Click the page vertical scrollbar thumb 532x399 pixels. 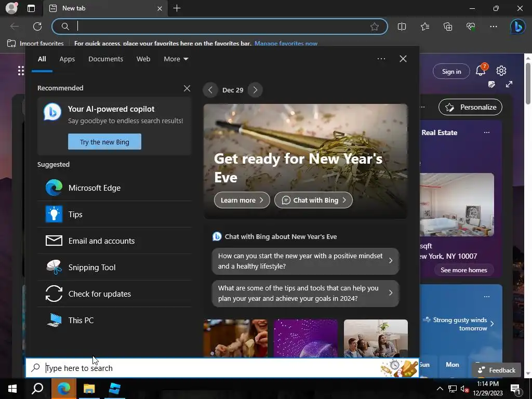[x=528, y=83]
